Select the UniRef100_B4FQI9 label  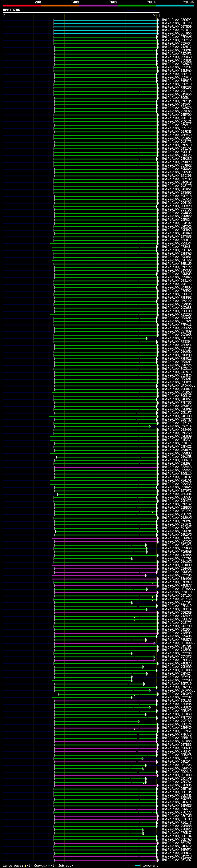[x=177, y=81]
